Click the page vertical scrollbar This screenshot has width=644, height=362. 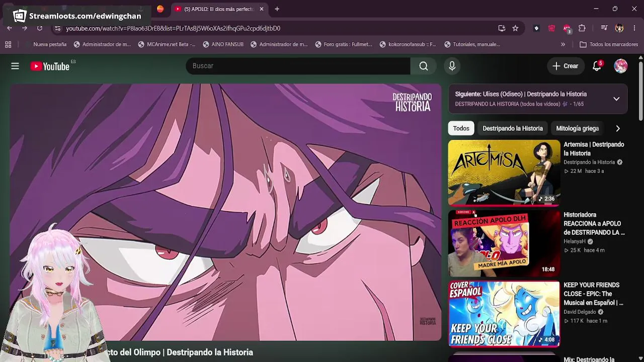pyautogui.click(x=640, y=90)
